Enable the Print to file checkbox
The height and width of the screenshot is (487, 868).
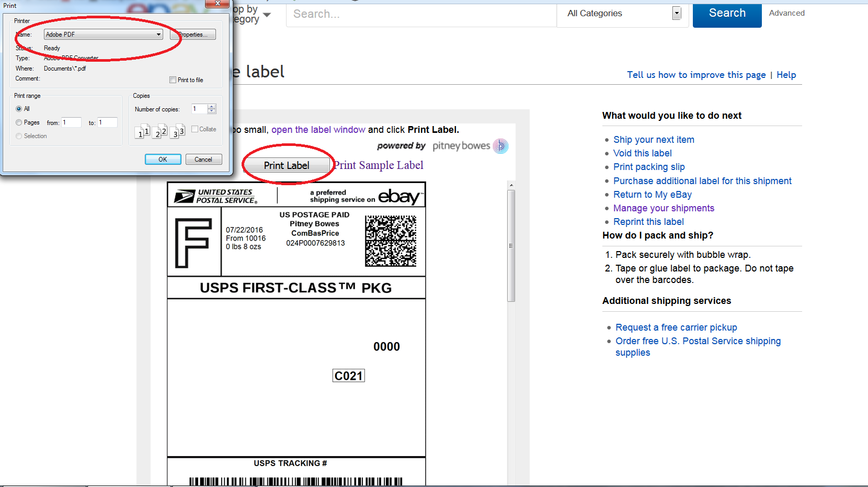(173, 80)
